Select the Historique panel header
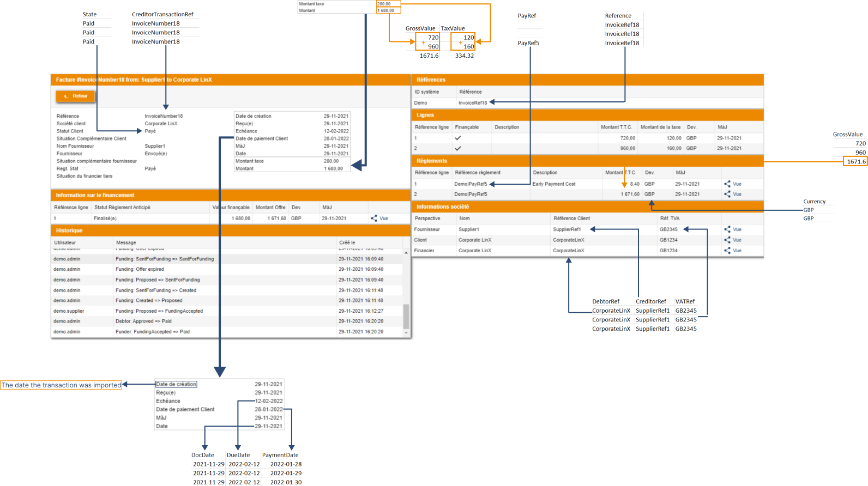This screenshot has width=868, height=486. coord(231,230)
